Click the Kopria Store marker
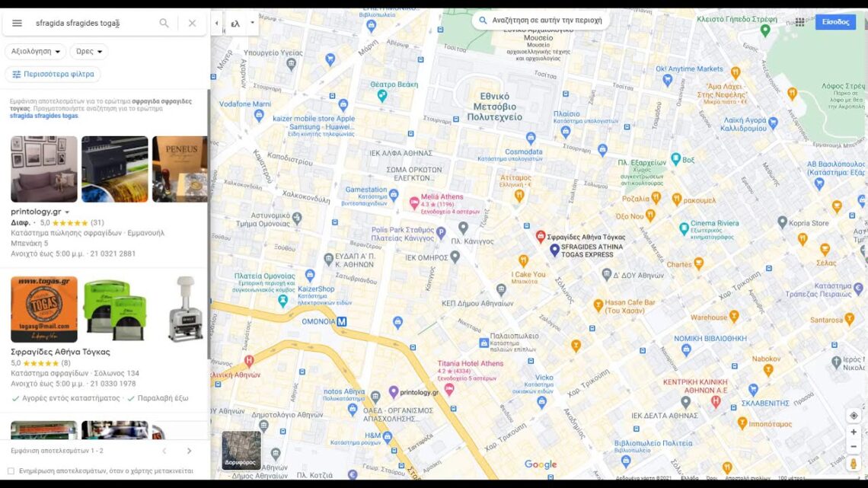Image resolution: width=868 pixels, height=488 pixels. point(782,222)
